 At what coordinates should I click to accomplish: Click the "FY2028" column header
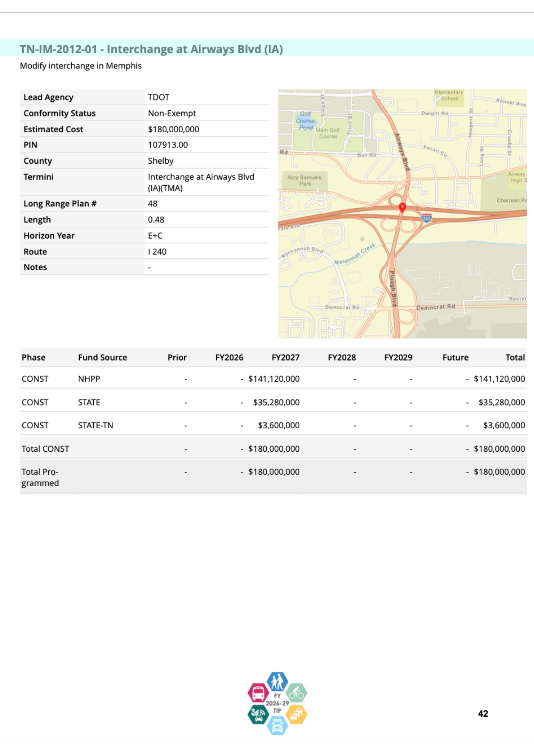tap(342, 357)
